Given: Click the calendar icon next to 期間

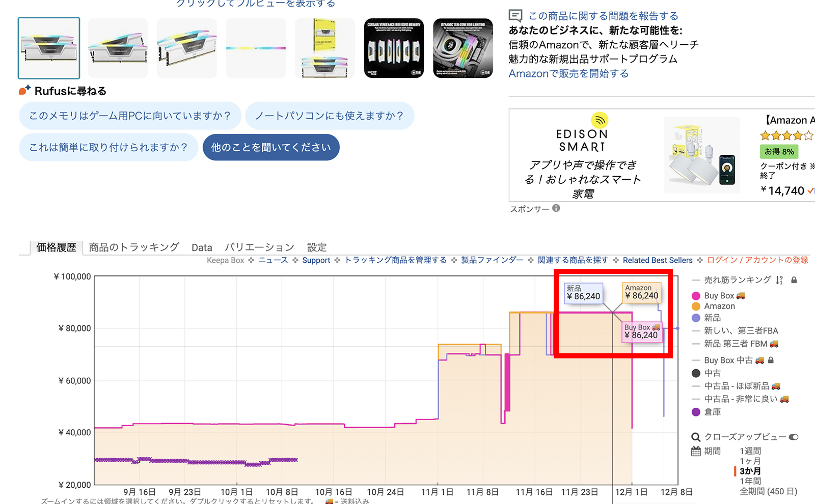Looking at the screenshot, I should (x=696, y=451).
